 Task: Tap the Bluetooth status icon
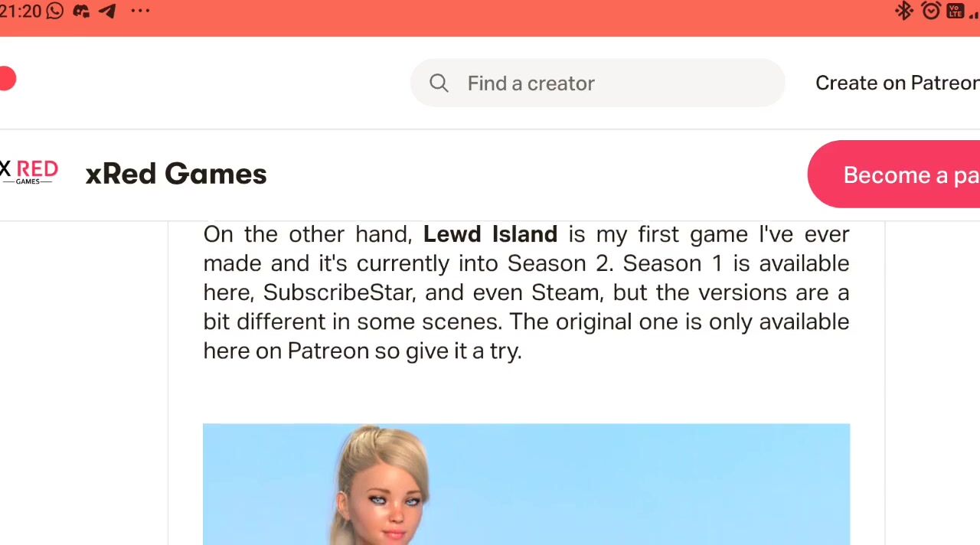(x=904, y=11)
